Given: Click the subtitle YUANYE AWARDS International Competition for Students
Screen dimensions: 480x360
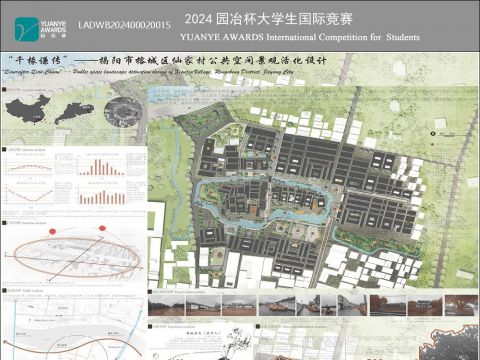Looking at the screenshot, I should click(300, 37).
